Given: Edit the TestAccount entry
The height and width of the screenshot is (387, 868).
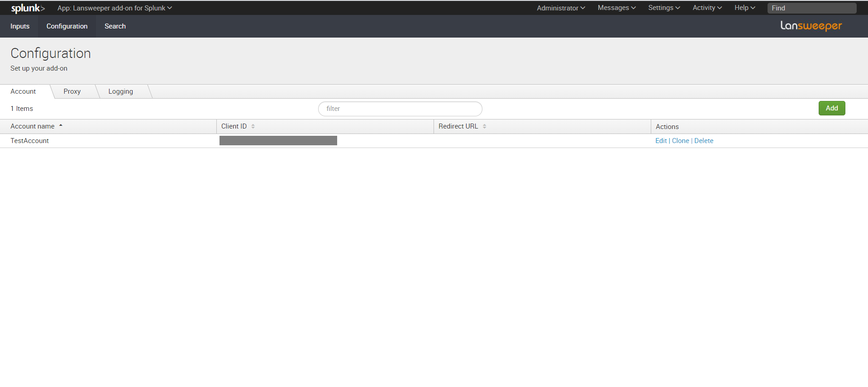Looking at the screenshot, I should point(661,141).
